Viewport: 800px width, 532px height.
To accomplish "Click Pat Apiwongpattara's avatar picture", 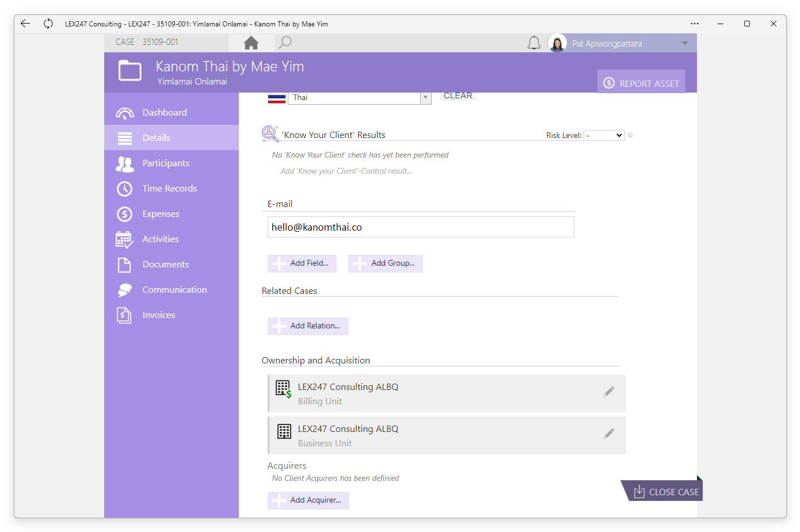I will click(x=557, y=43).
